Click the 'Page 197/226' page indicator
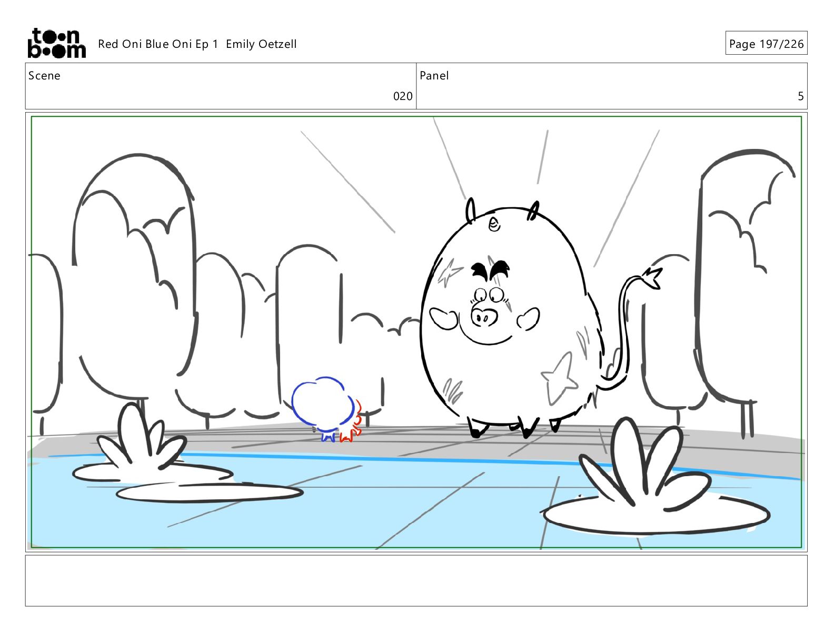The width and height of the screenshot is (834, 644). pyautogui.click(x=766, y=44)
